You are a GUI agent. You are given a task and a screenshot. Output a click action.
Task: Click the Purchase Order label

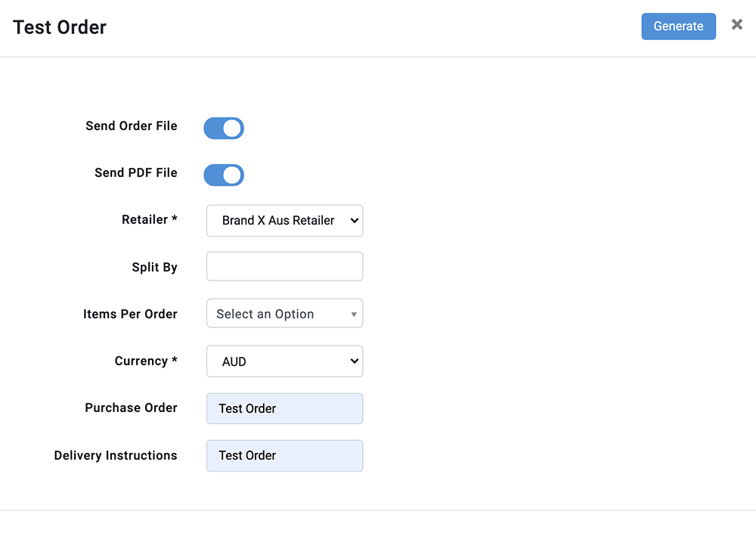(x=131, y=407)
